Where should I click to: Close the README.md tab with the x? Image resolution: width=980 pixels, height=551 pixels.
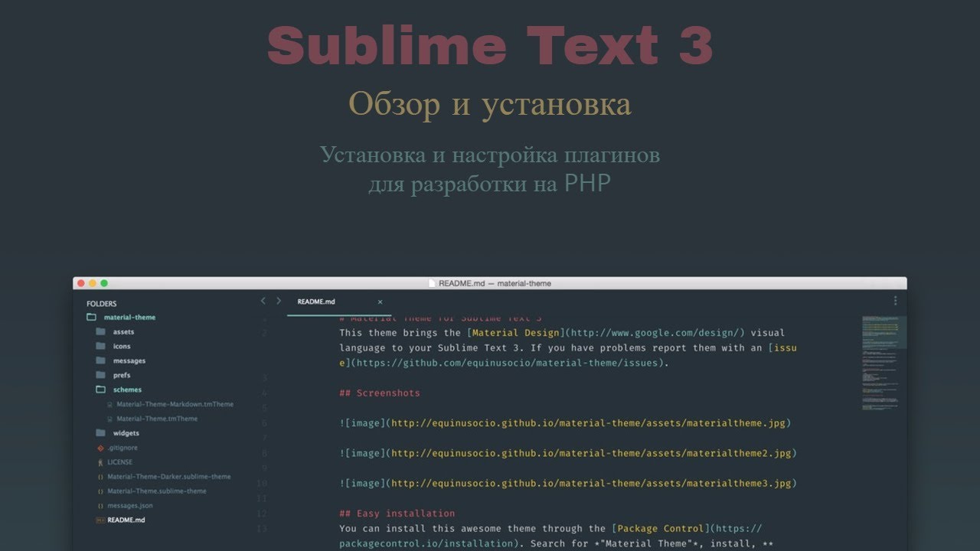[x=380, y=302]
